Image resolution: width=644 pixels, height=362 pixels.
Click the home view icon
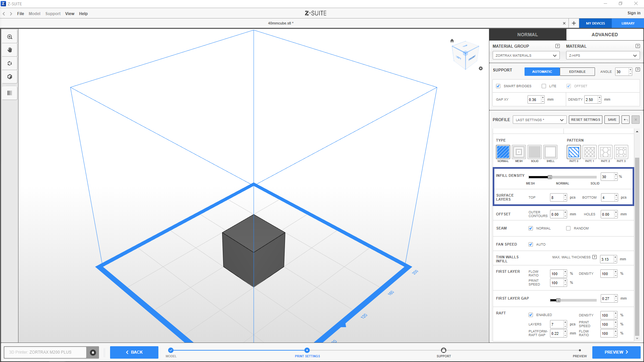tap(452, 41)
